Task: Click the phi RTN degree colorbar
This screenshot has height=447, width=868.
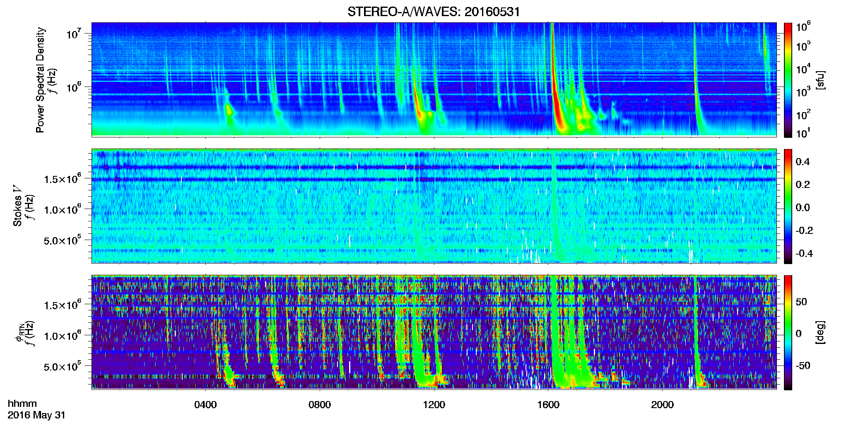Action: coord(788,332)
